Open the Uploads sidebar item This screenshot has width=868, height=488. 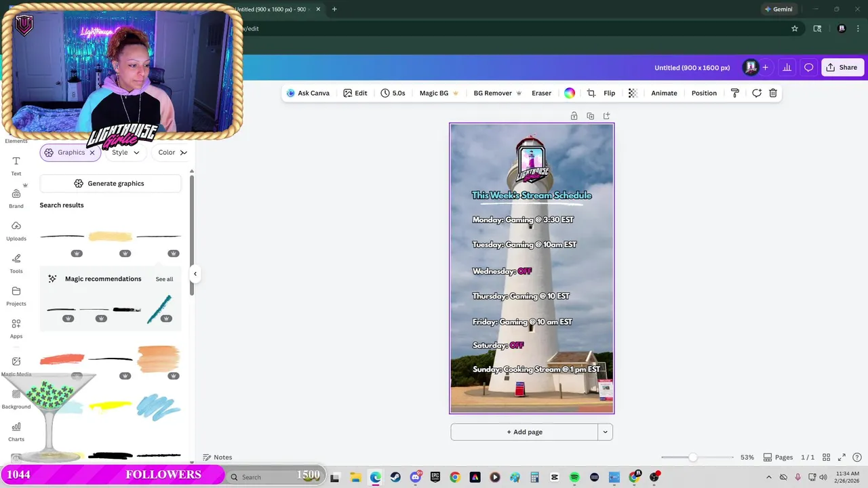(16, 230)
